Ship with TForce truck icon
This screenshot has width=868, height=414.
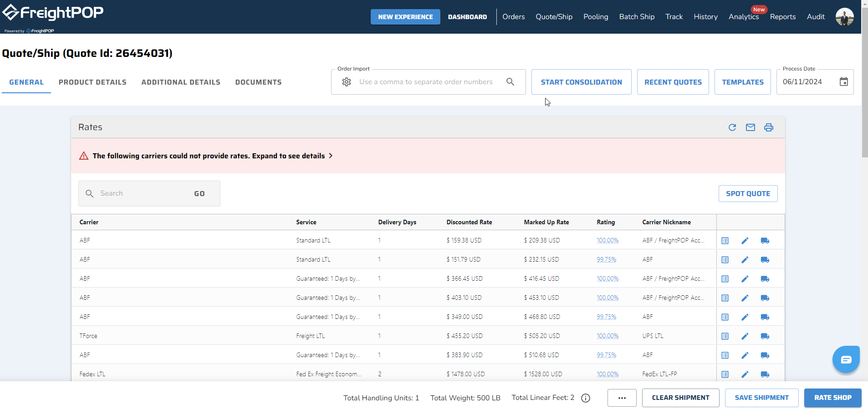[765, 336]
